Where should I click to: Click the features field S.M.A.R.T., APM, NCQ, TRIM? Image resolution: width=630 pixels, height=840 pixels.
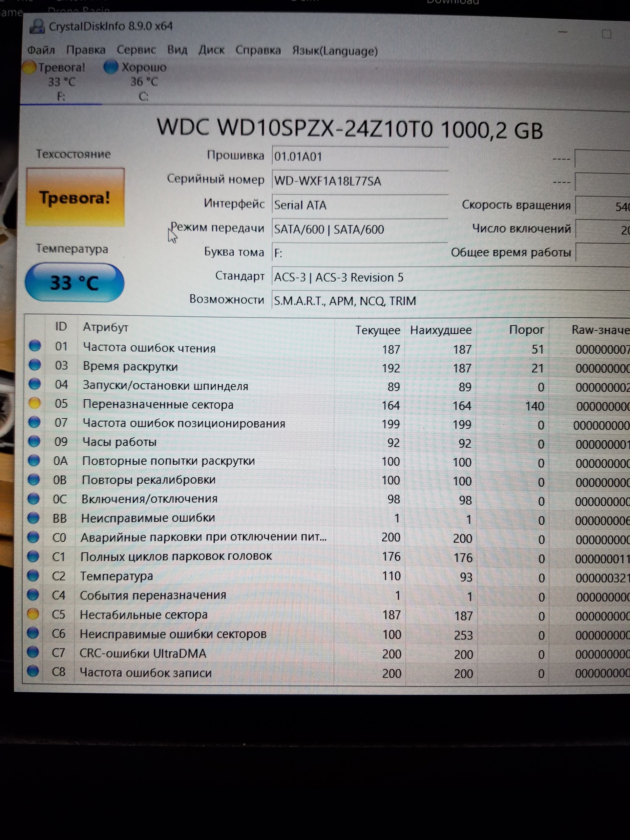click(451, 301)
